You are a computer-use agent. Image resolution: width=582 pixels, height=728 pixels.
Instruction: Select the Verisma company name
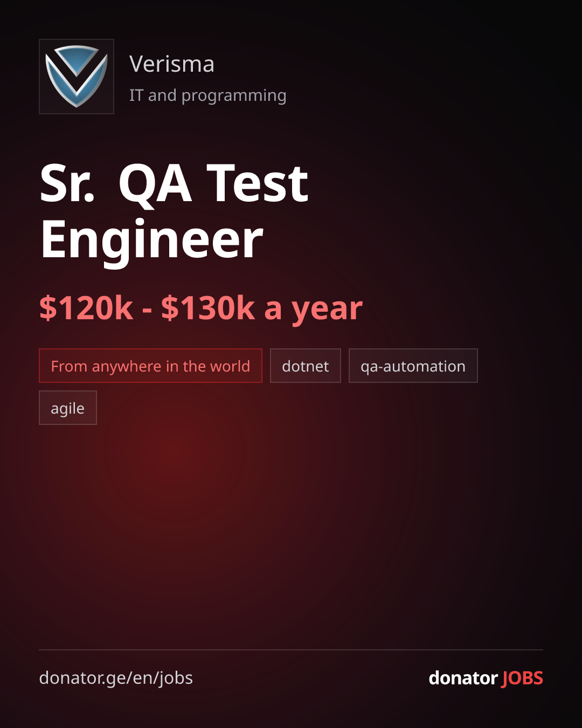tap(172, 64)
